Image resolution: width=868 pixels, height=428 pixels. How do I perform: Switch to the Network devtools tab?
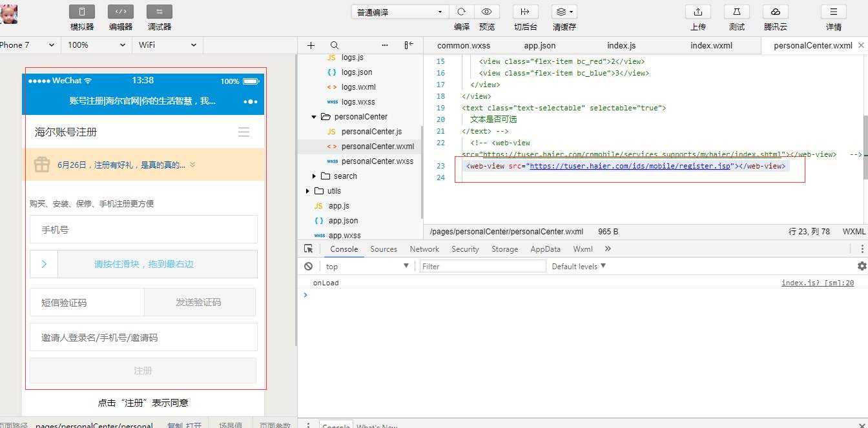(424, 249)
